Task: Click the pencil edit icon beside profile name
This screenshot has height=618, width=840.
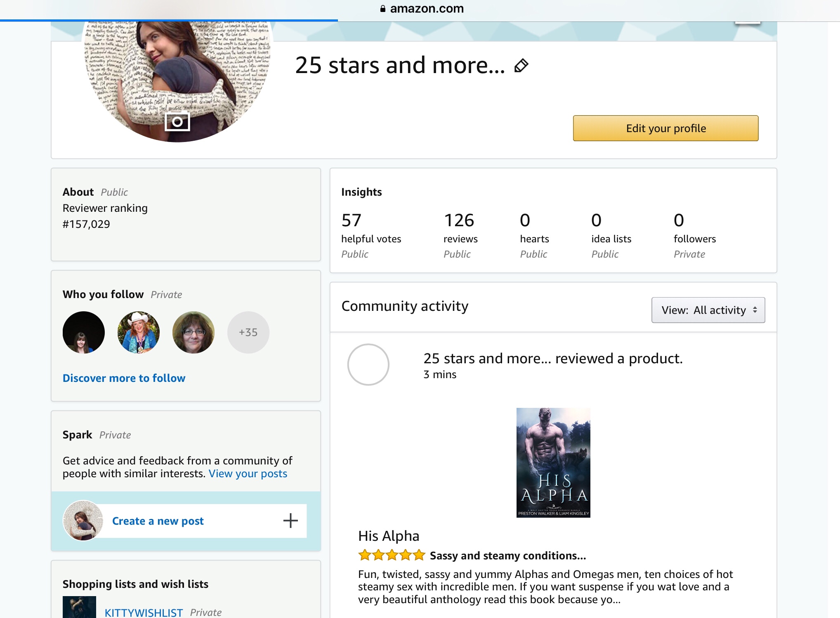Action: (521, 66)
